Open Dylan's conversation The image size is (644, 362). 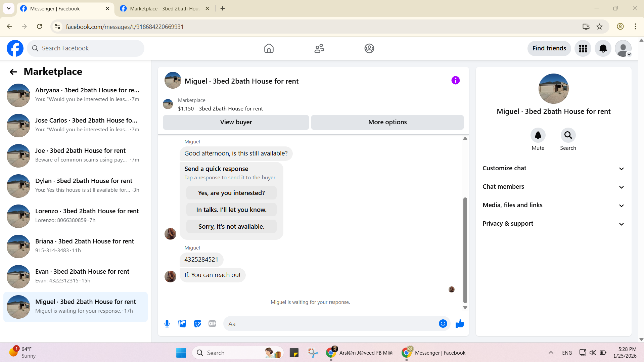point(76,186)
